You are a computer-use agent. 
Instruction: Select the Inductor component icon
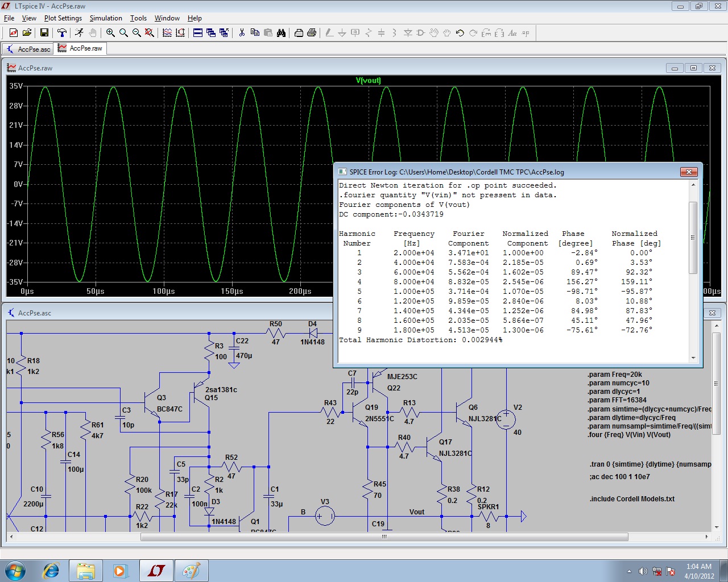pyautogui.click(x=395, y=33)
